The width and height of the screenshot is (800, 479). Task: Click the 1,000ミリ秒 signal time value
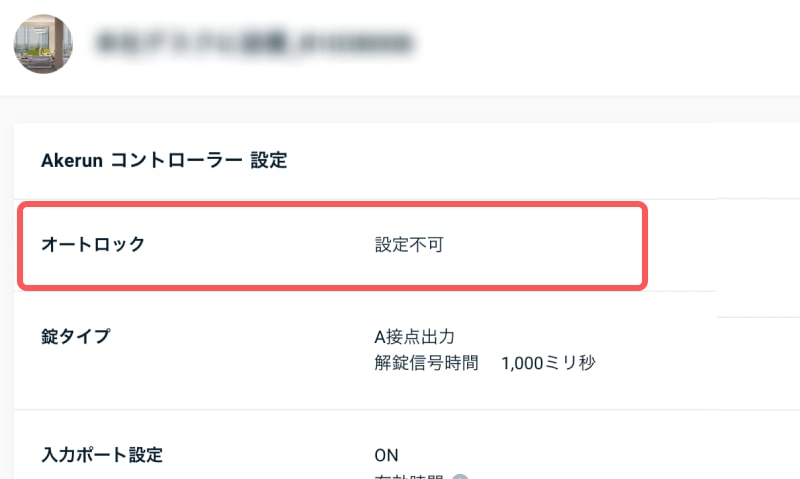coord(548,362)
